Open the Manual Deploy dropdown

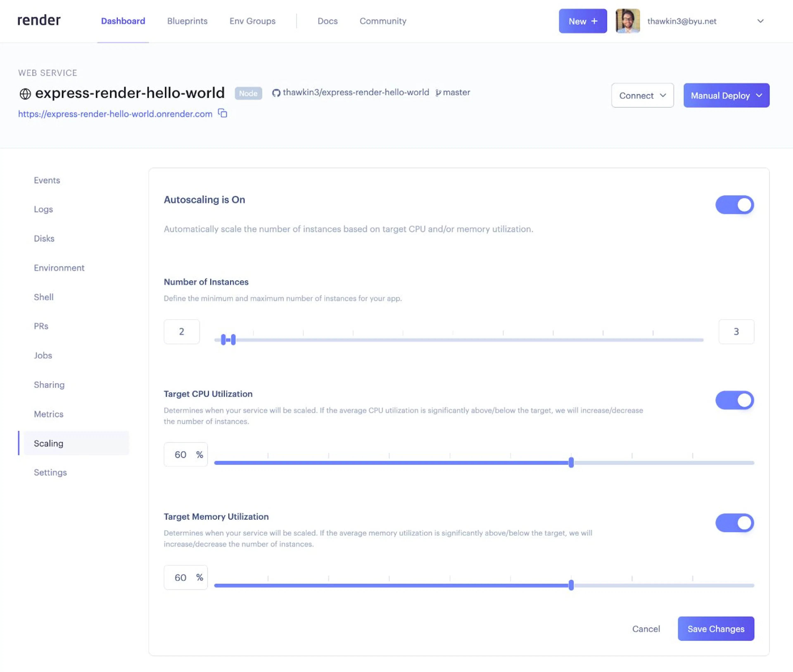click(726, 95)
